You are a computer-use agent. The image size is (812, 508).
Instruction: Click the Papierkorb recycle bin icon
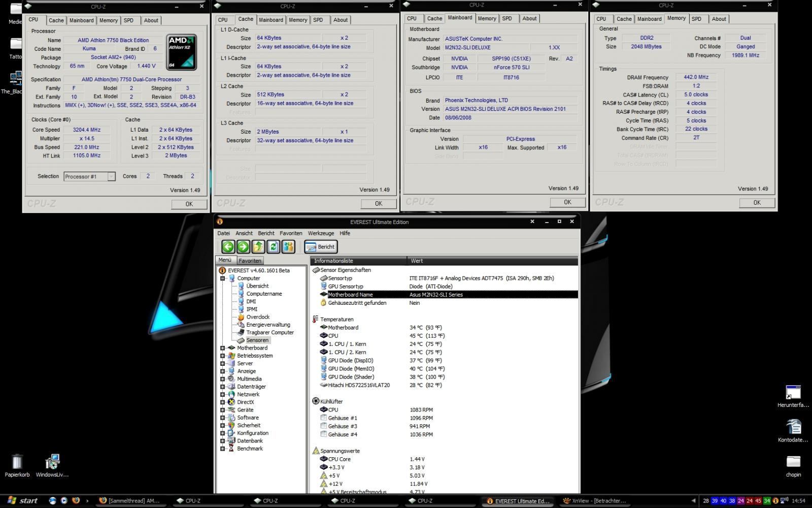[17, 462]
